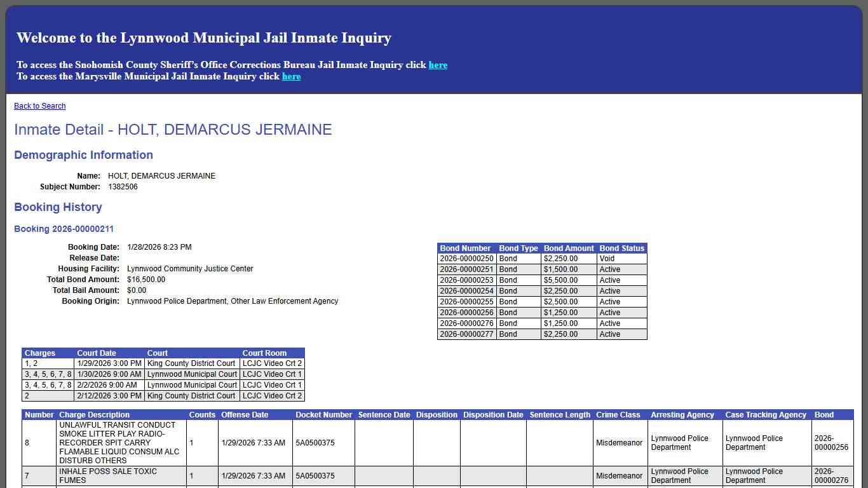Select the LCJC Video Crt 1 courtroom entry
The width and height of the screenshot is (868, 488).
[272, 374]
